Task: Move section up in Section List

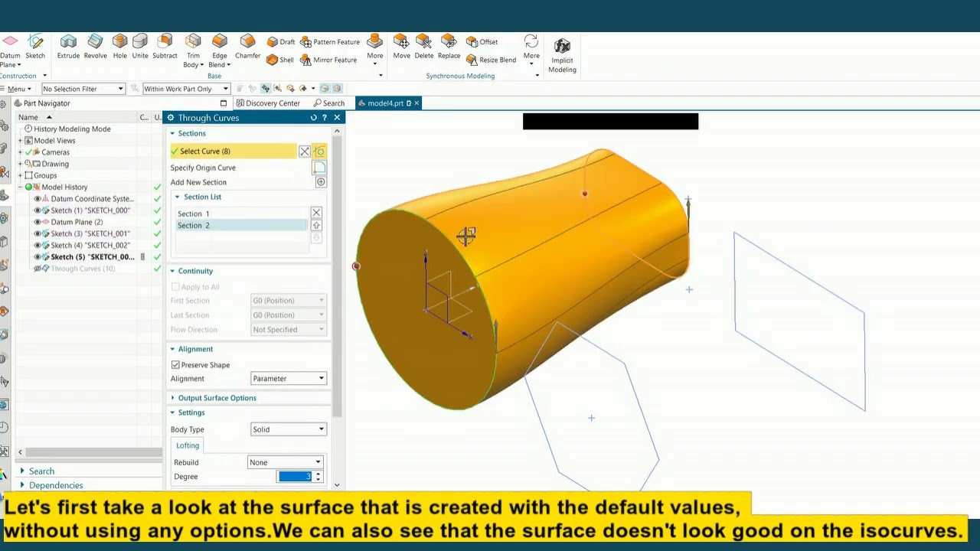Action: (x=316, y=226)
